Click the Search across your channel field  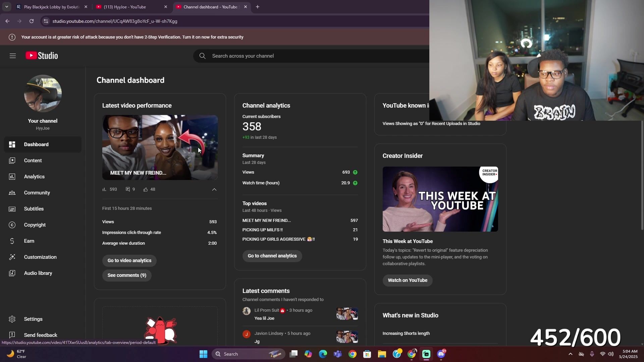(312, 56)
